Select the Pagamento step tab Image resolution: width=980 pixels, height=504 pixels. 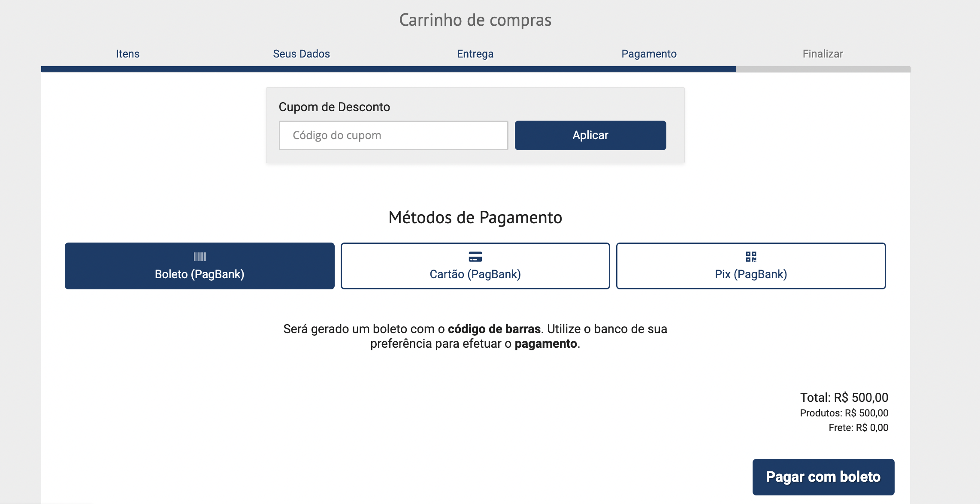pyautogui.click(x=649, y=54)
